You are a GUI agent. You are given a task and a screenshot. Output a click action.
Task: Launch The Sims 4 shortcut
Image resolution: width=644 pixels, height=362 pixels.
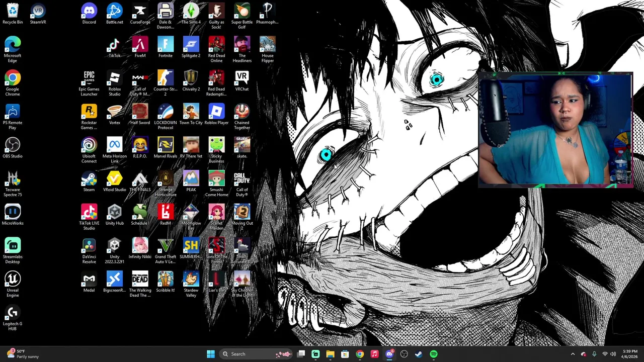[x=191, y=14]
